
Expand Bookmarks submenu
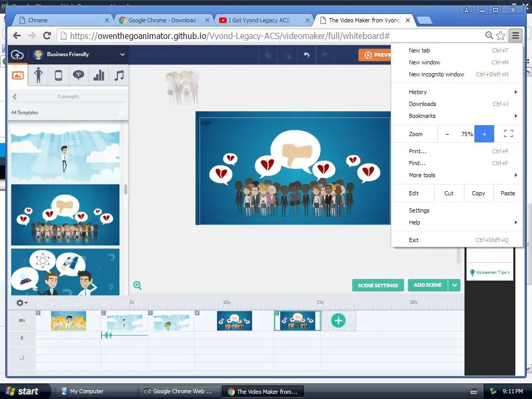click(457, 116)
